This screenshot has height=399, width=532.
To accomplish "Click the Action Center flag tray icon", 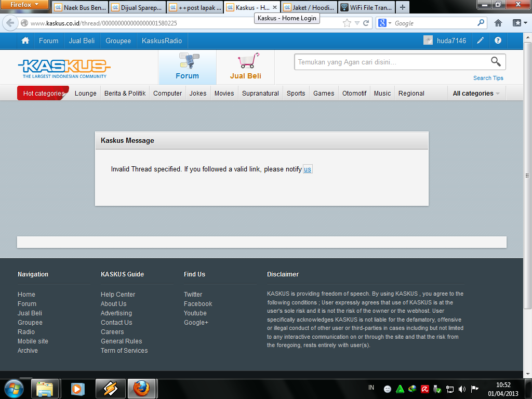I will [x=475, y=389].
